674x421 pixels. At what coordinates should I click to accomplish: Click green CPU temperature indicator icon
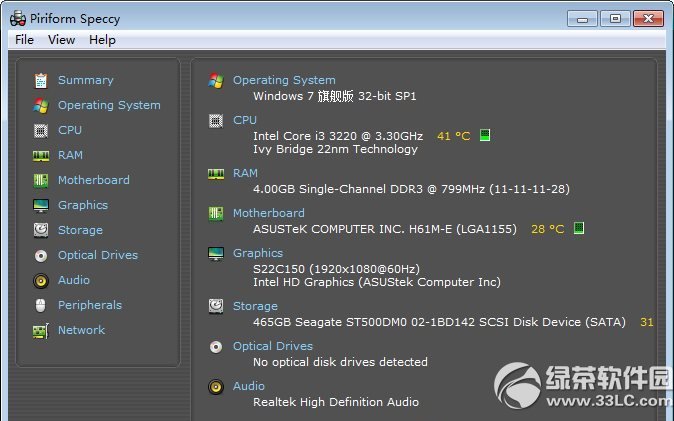tap(485, 135)
